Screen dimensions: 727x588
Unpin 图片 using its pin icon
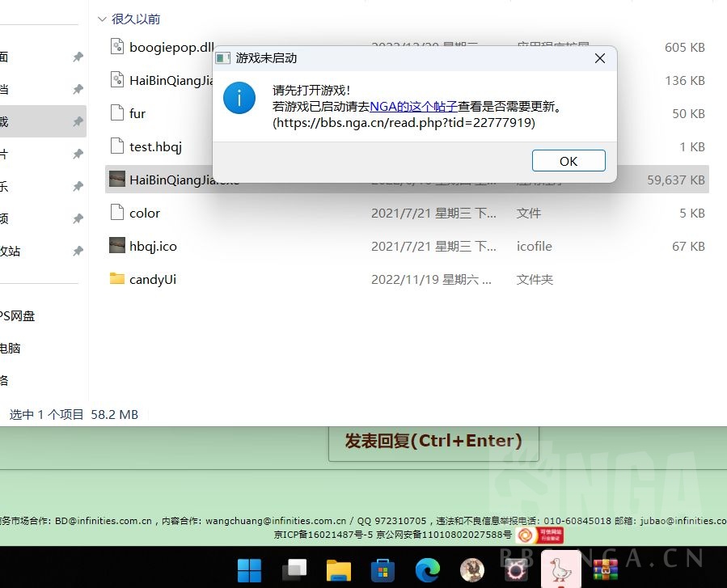[x=77, y=154]
